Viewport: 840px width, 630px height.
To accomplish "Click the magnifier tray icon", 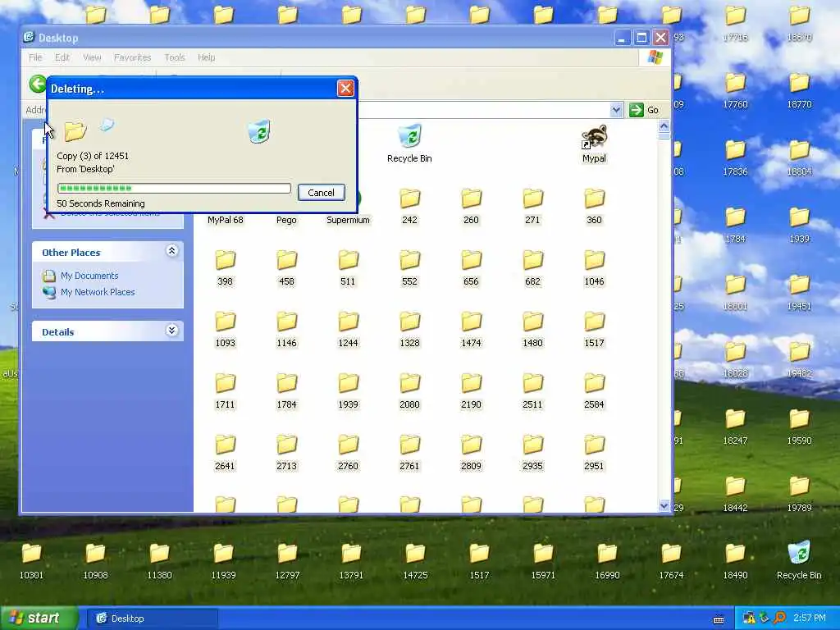I will (x=779, y=619).
